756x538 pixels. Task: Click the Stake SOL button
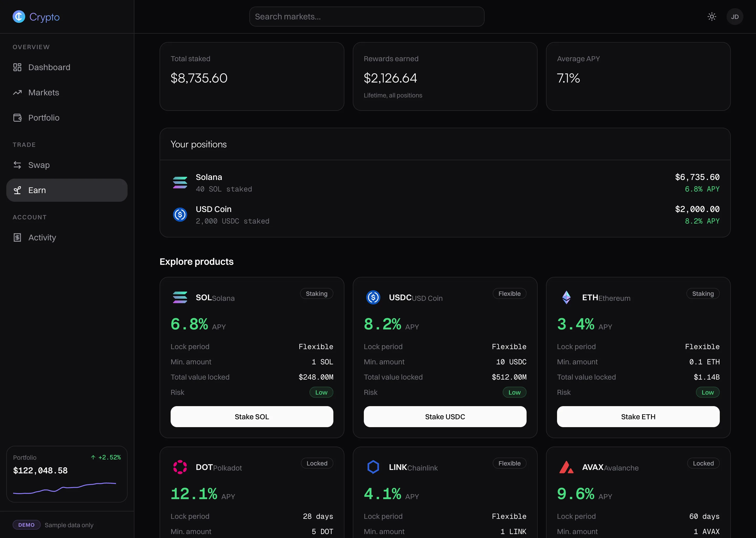pos(251,416)
